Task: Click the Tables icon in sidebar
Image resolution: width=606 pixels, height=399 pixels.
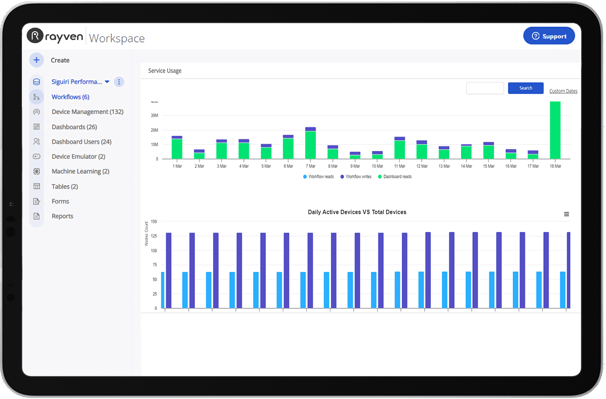Action: 36,186
